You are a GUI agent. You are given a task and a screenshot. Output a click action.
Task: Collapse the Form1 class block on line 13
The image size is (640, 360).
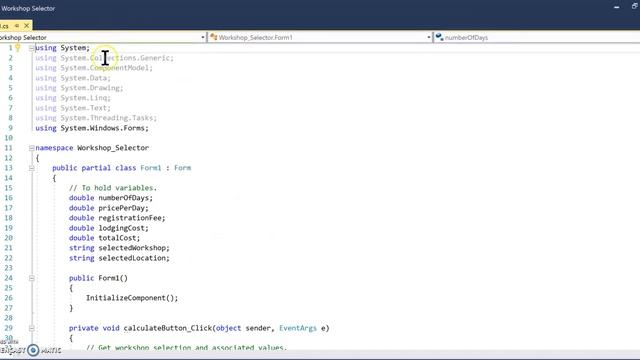(31, 168)
